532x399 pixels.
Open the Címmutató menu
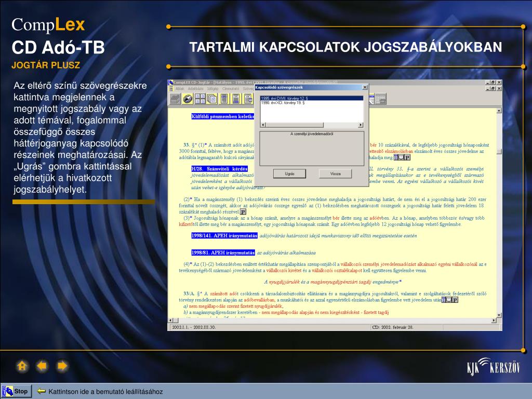231,88
